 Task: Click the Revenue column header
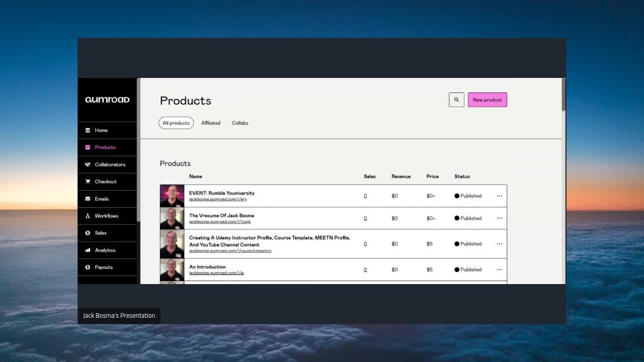click(x=401, y=176)
